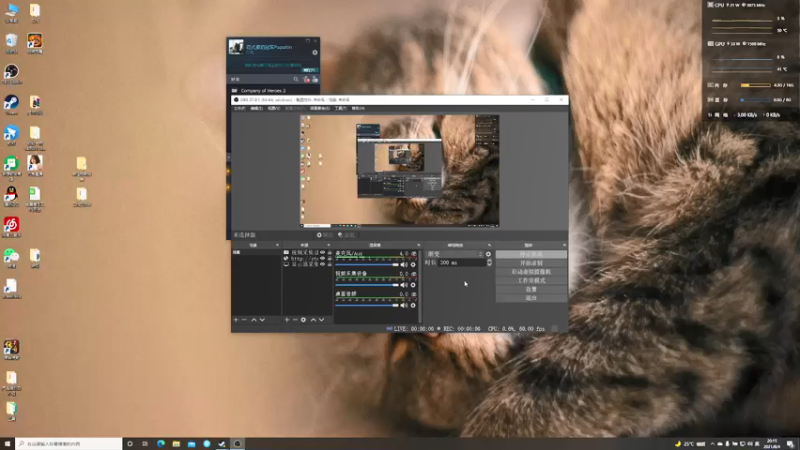Move scene up in Scenes list
Viewport: 800px width, 450px height.
tap(254, 320)
